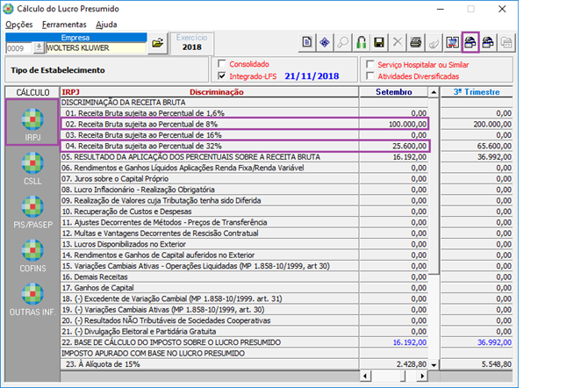
Task: Open the Ferramentas menu
Action: (64, 25)
